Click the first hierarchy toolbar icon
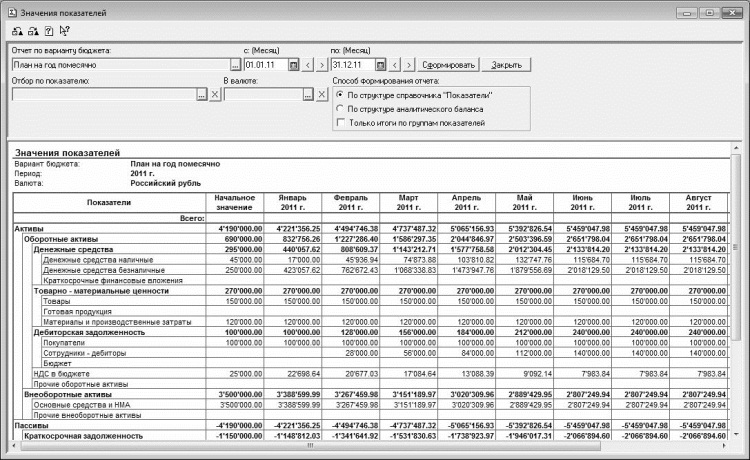Screen dimensions: 750x460 pos(17,32)
